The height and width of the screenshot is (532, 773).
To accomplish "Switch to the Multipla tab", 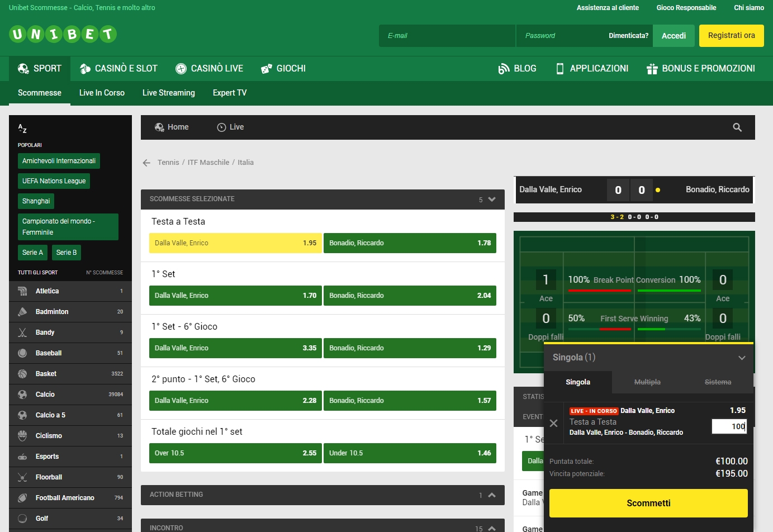I will pos(647,382).
